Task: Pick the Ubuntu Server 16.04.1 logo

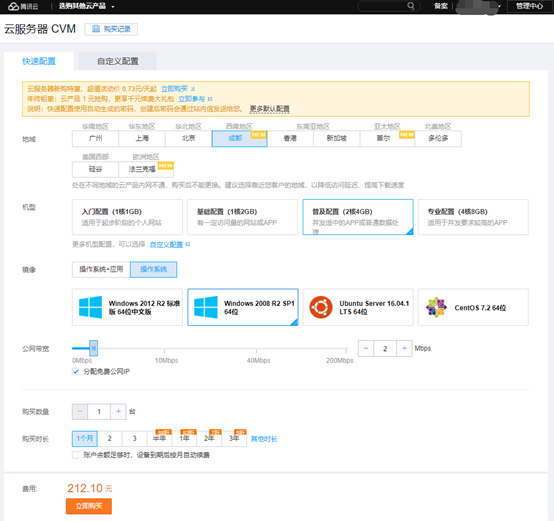Action: [x=321, y=307]
